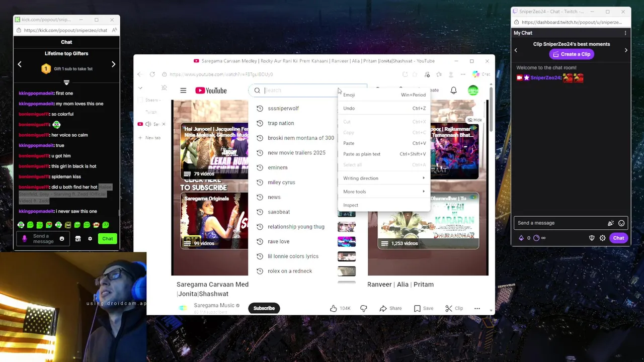Send message with purple Twitch Chat button
Image resolution: width=644 pixels, height=362 pixels.
[618, 238]
